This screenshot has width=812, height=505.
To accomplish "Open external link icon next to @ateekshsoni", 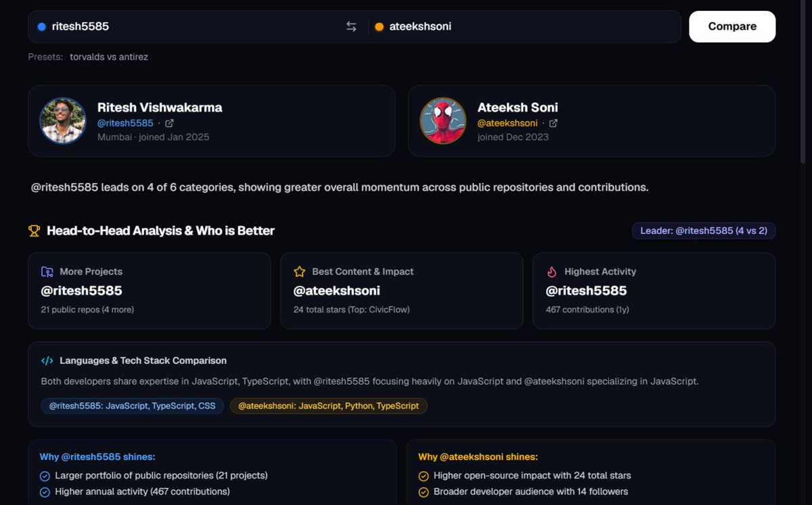I will click(554, 123).
